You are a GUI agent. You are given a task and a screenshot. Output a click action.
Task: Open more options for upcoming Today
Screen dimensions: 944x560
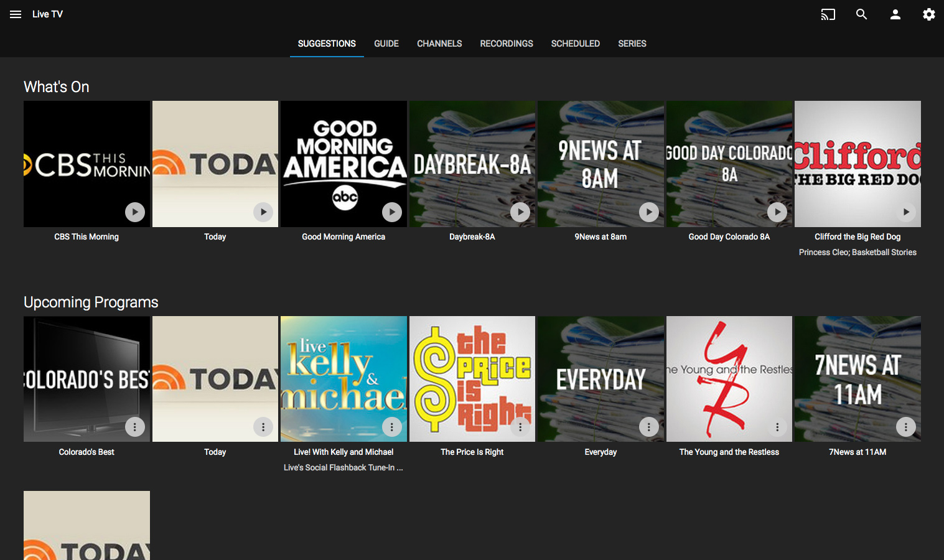(263, 427)
